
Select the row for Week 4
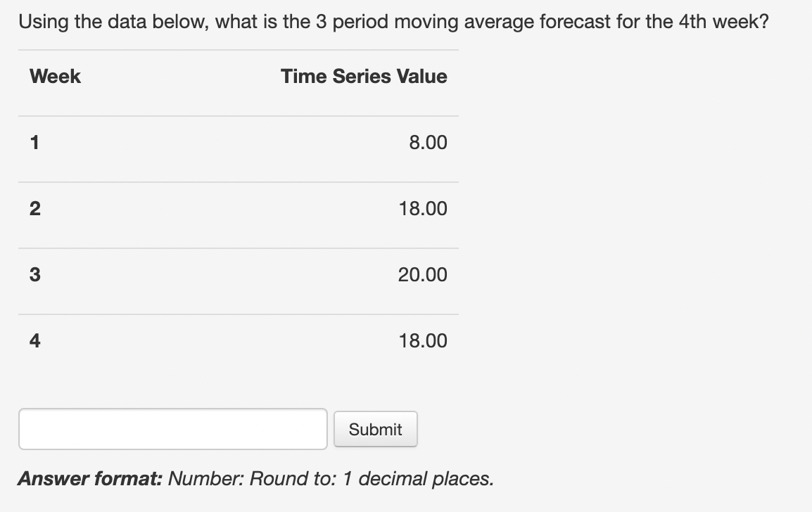(x=239, y=340)
